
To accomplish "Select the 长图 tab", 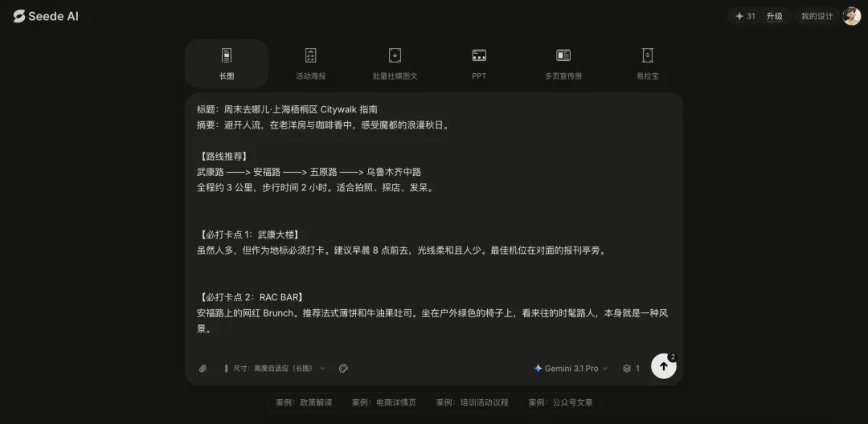I will pos(227,63).
